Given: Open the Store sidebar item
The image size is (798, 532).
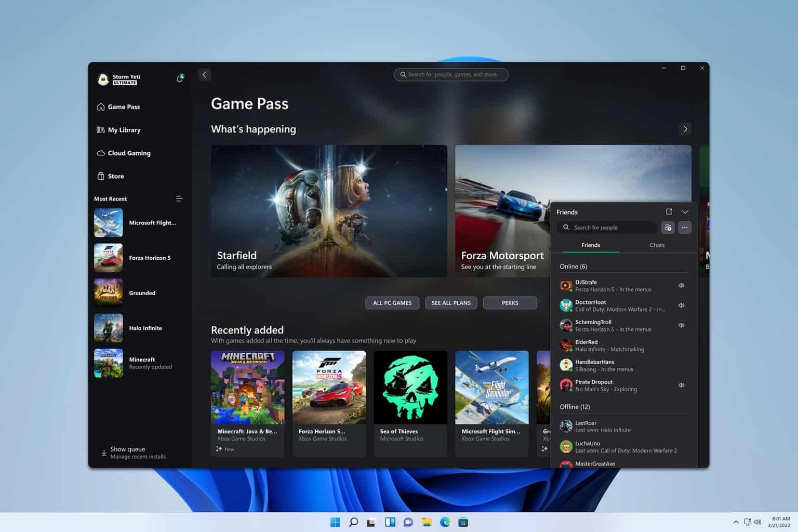Looking at the screenshot, I should [111, 176].
